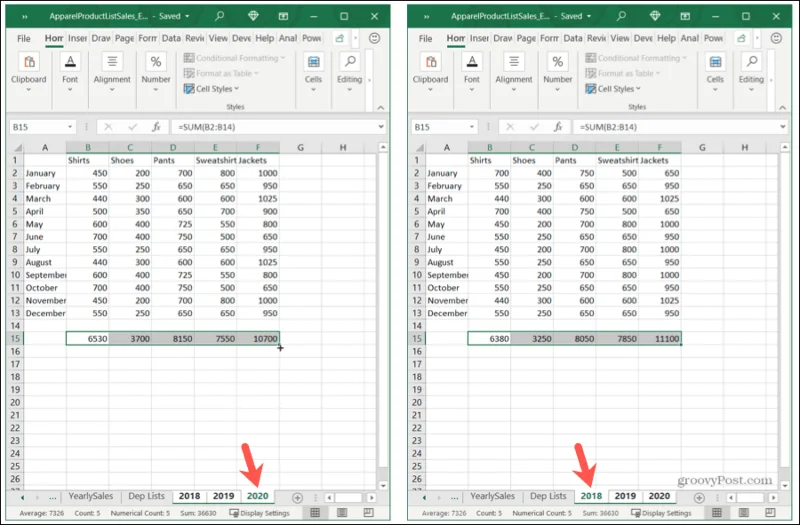This screenshot has height=525, width=800.
Task: Open Font group in left window
Action: coord(70,72)
